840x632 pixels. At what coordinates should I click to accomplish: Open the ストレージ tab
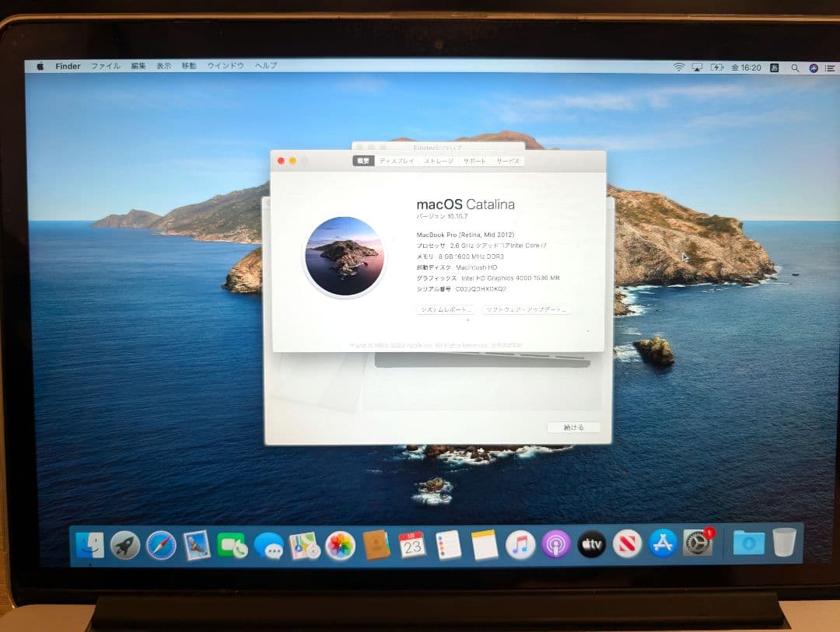(438, 160)
